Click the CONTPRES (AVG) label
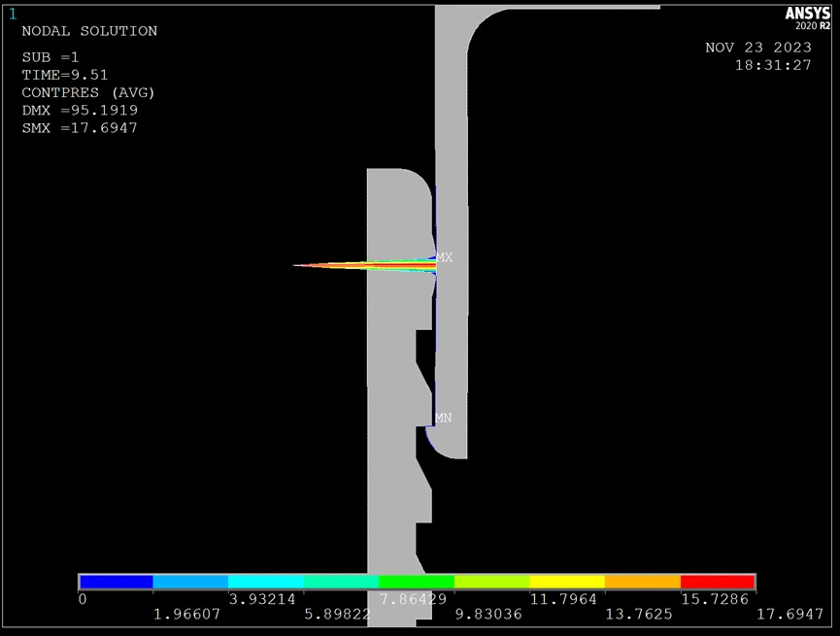This screenshot has width=840, height=636. 88,93
